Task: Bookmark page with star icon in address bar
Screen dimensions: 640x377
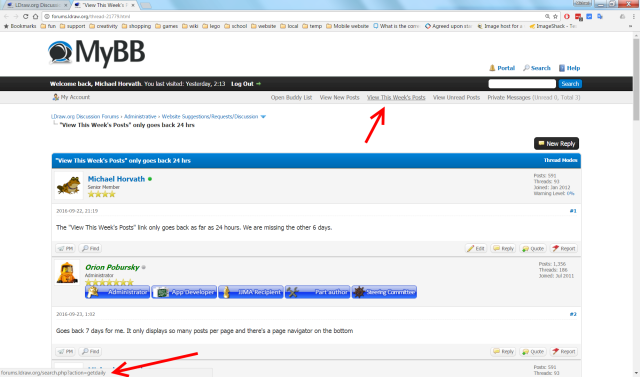Action: click(555, 16)
